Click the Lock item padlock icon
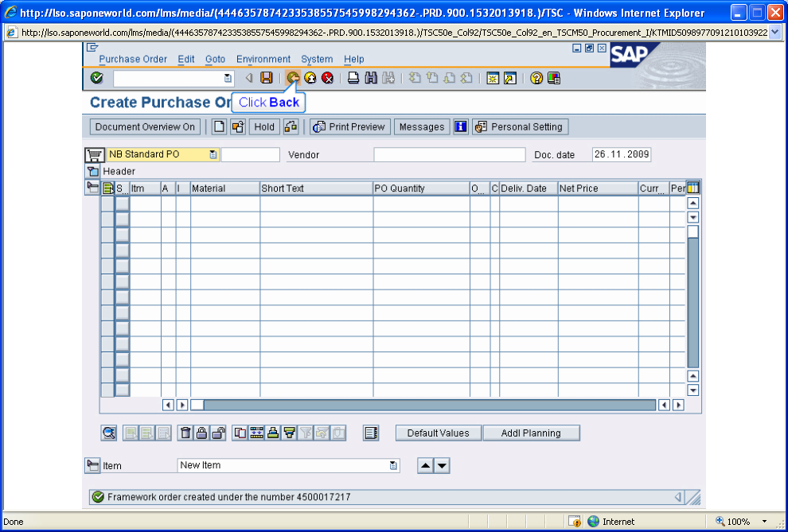This screenshot has width=788, height=532. pos(201,433)
